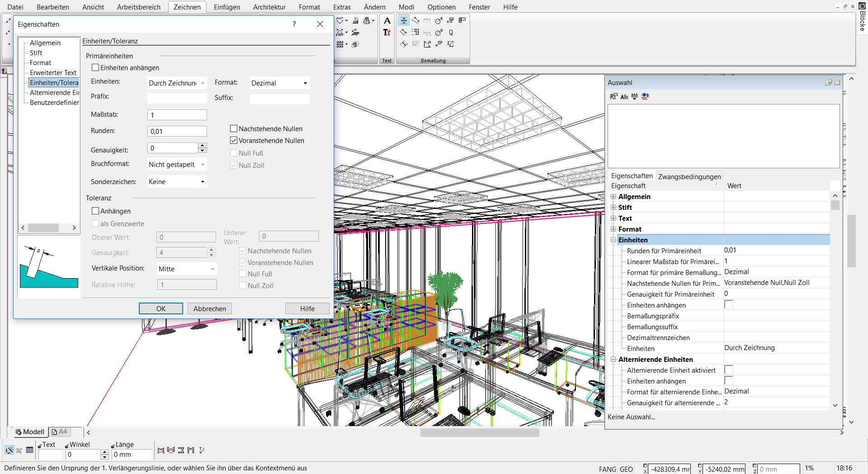Click the category list horizontal scrollbar thumb
The height and width of the screenshot is (474, 868).
point(43,228)
